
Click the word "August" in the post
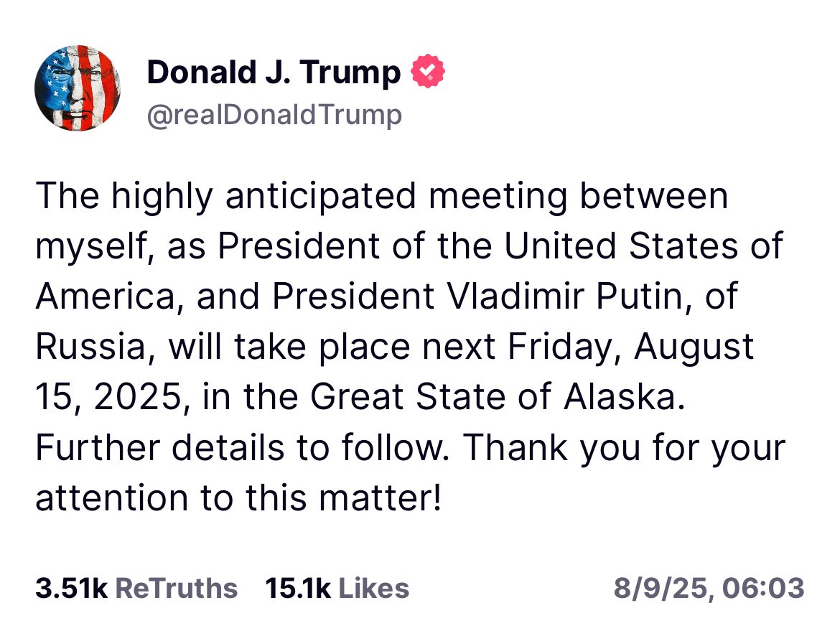(694, 347)
